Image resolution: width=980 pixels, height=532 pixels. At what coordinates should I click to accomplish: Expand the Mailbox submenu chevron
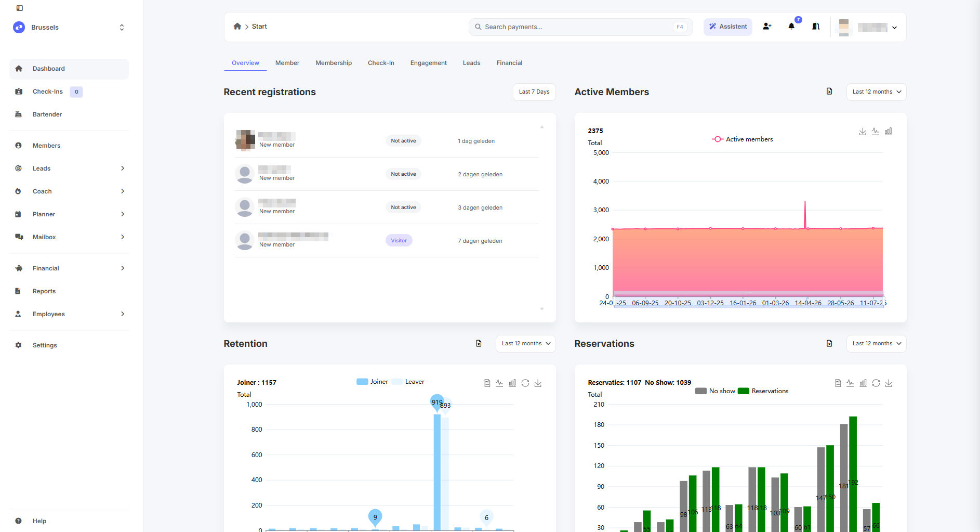coord(123,237)
